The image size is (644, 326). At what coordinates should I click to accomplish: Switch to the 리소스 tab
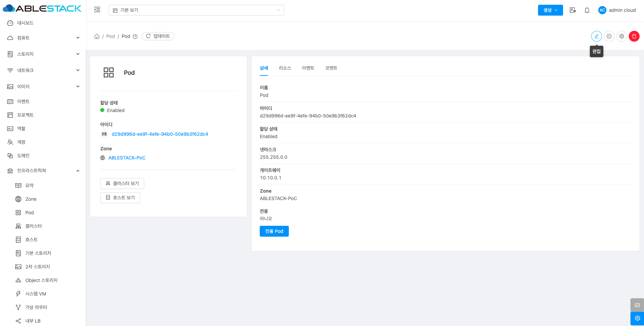click(x=285, y=68)
